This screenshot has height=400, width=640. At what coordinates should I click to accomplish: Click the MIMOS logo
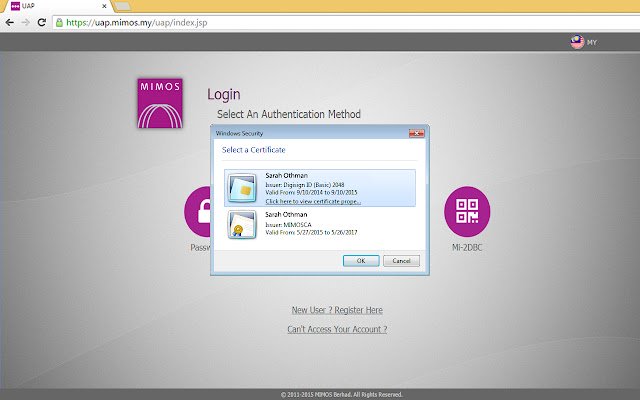(x=160, y=103)
